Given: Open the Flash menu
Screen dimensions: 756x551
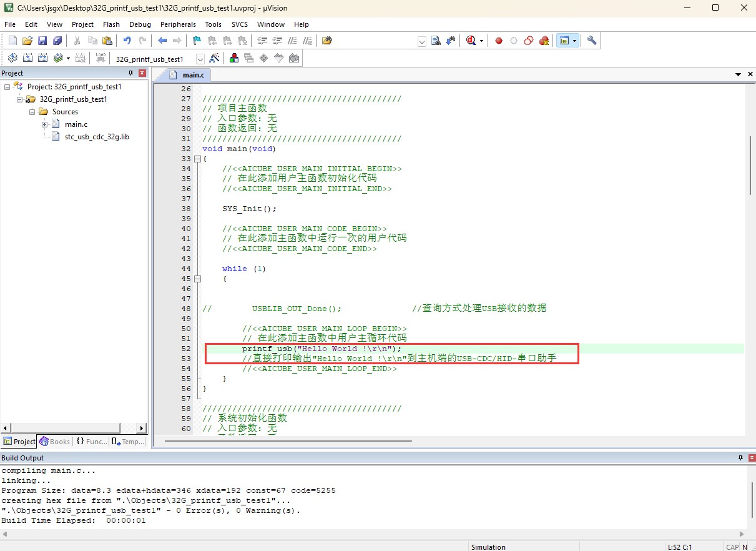Looking at the screenshot, I should [x=111, y=24].
